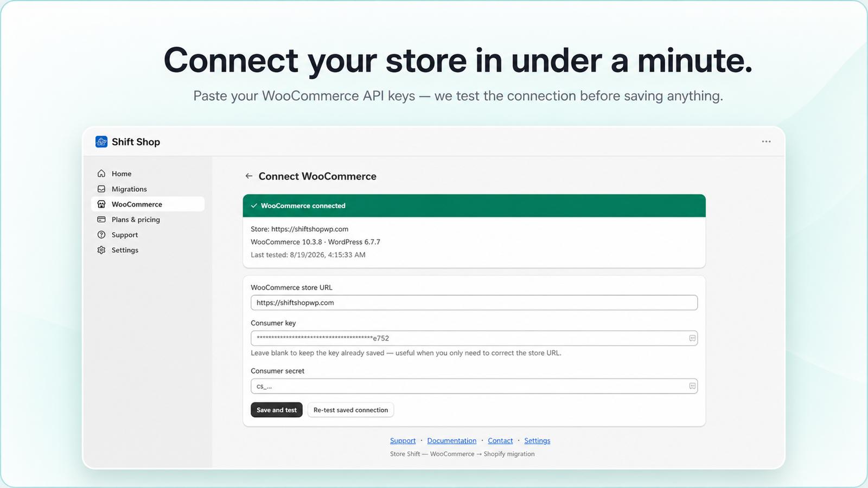Open the Contact footer link
The height and width of the screenshot is (488, 868).
pos(500,441)
